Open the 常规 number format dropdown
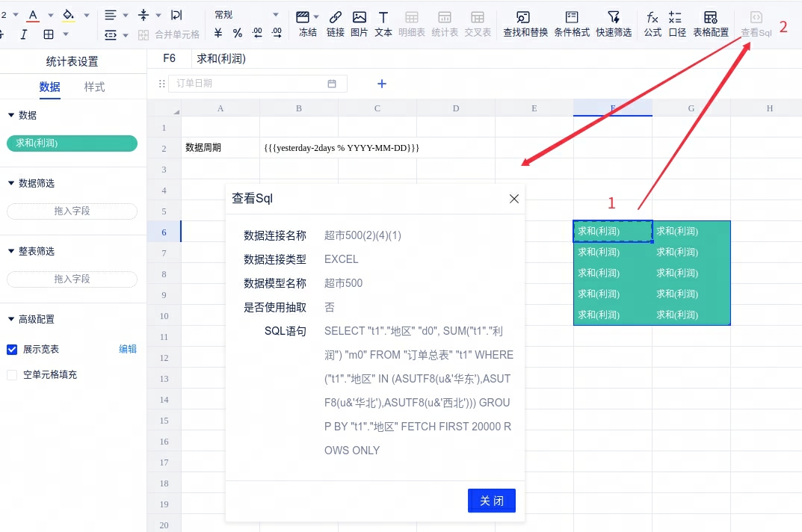Image resolution: width=802 pixels, height=532 pixels. 247,15
